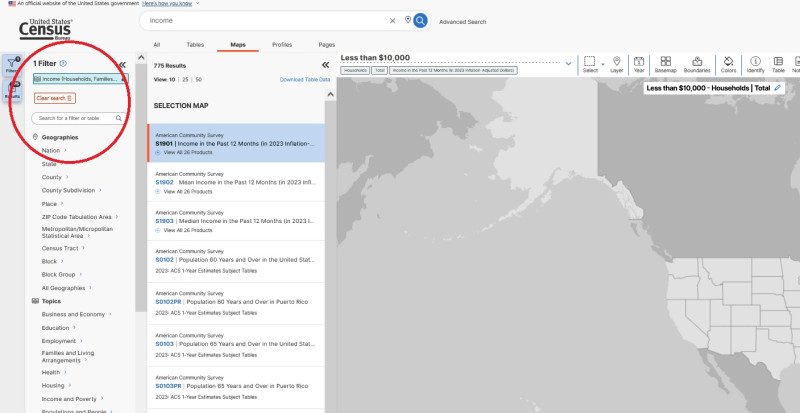Open the Results panel icon
The image size is (800, 413).
[12, 91]
